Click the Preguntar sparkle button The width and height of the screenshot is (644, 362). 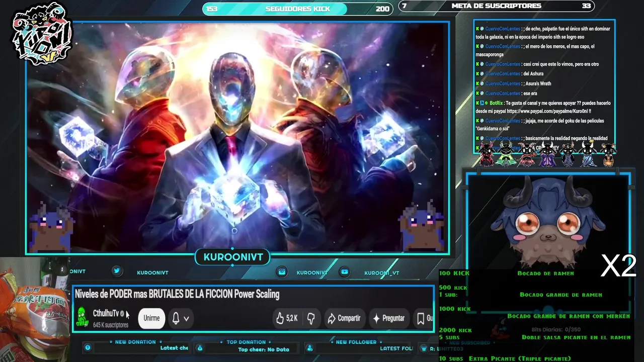point(388,318)
